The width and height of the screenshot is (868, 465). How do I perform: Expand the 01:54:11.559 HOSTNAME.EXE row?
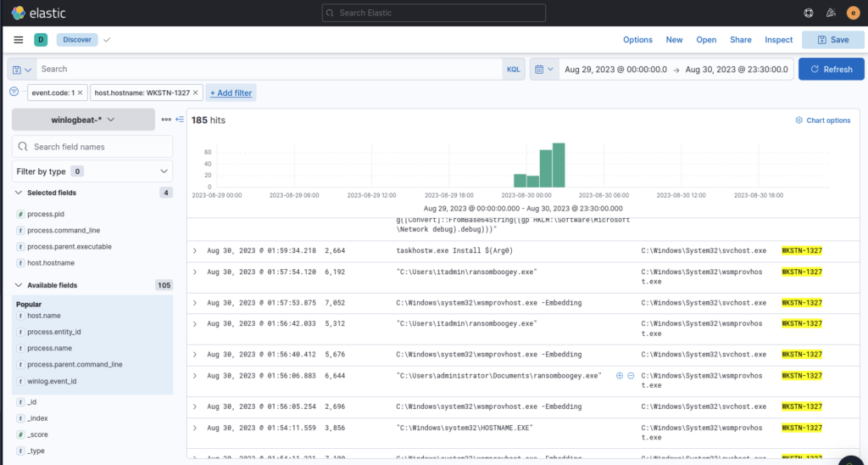195,428
